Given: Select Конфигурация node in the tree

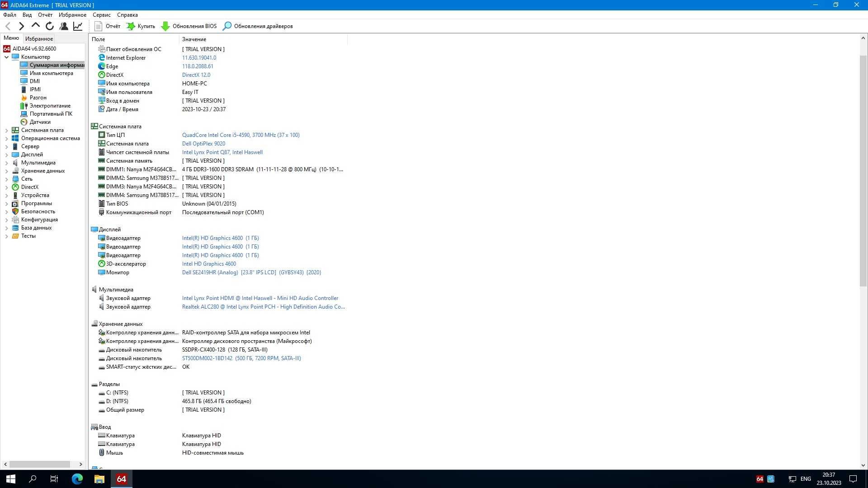Looking at the screenshot, I should (x=39, y=220).
